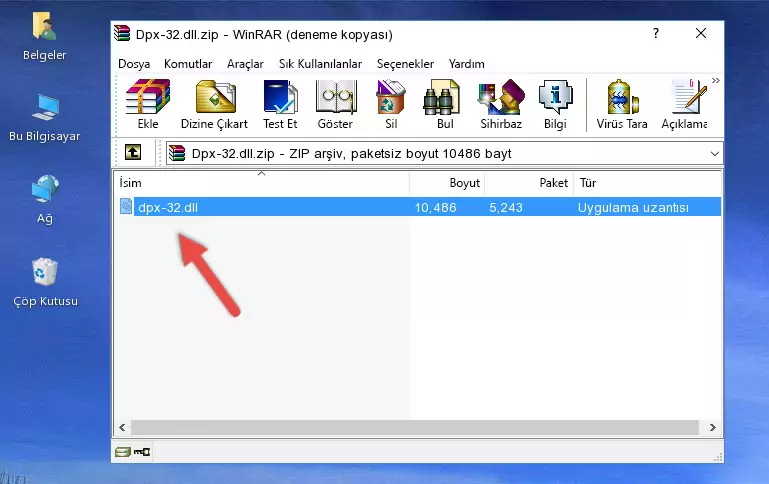The image size is (769, 484).
Task: Launch the Sihirbaz wizard icon
Action: coord(501,97)
